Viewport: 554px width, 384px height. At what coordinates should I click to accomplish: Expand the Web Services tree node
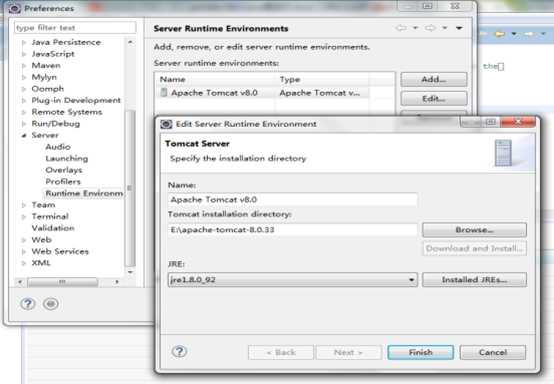[x=24, y=252]
